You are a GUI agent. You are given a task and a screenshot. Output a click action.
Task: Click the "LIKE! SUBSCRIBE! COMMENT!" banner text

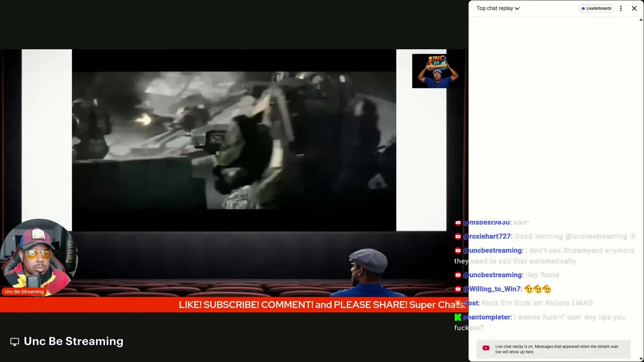321,305
